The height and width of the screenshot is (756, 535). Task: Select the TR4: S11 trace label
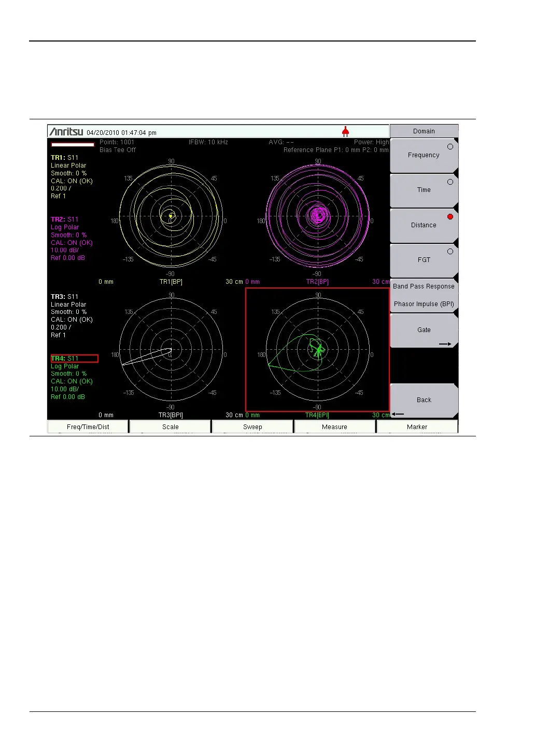tap(74, 359)
